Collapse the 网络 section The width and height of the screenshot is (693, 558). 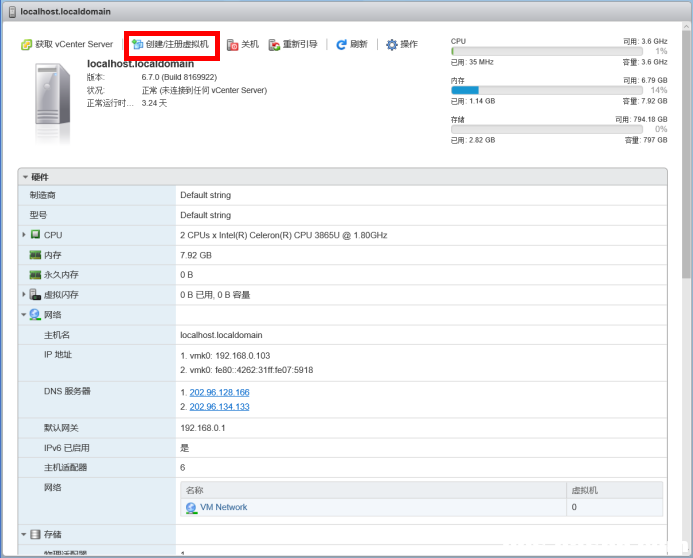[x=24, y=315]
